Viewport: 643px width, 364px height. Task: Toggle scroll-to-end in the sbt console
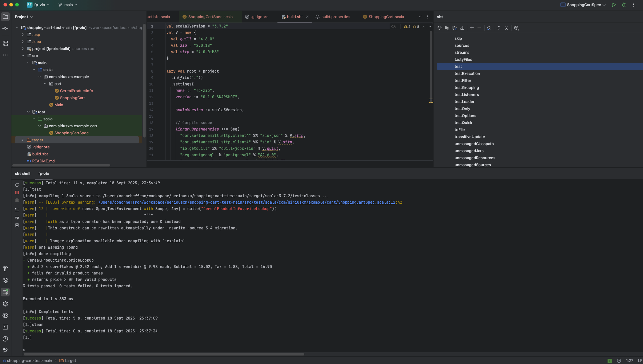[x=17, y=210]
